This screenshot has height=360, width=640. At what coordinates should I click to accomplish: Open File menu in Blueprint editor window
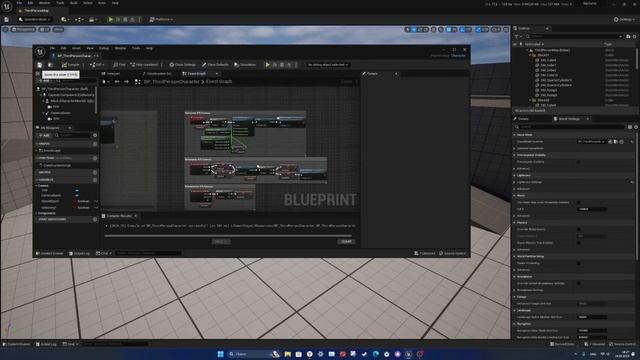pos(52,48)
